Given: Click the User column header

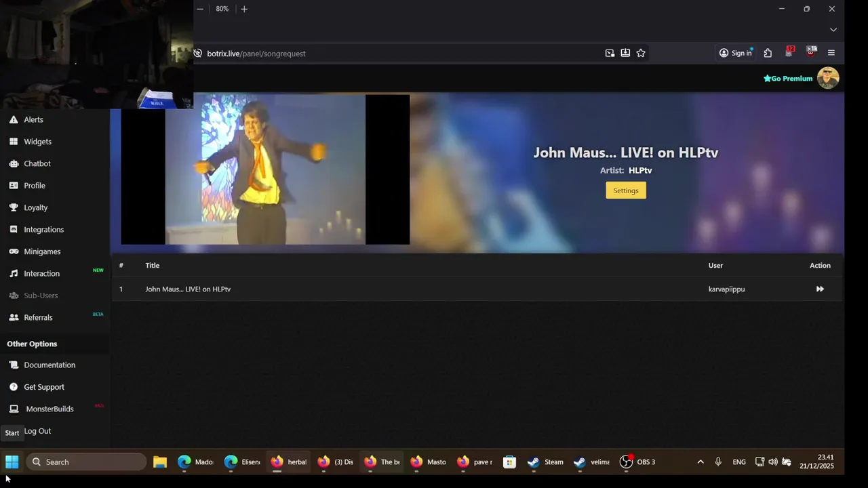Looking at the screenshot, I should (715, 266).
